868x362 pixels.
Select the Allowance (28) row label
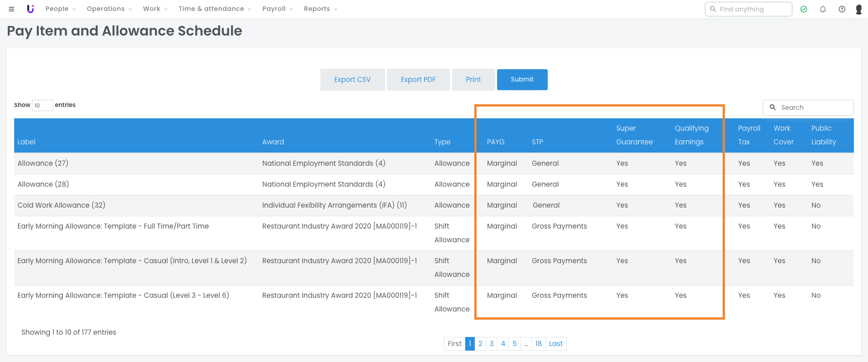point(43,184)
